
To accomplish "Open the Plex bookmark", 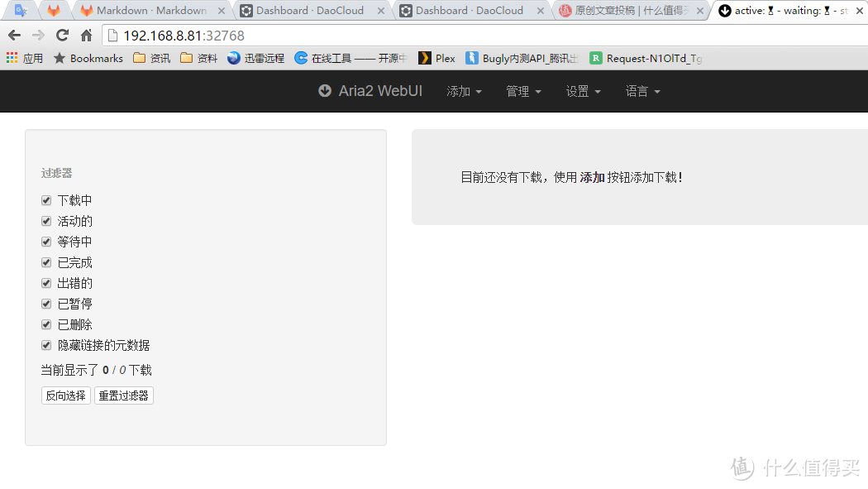I will click(436, 58).
